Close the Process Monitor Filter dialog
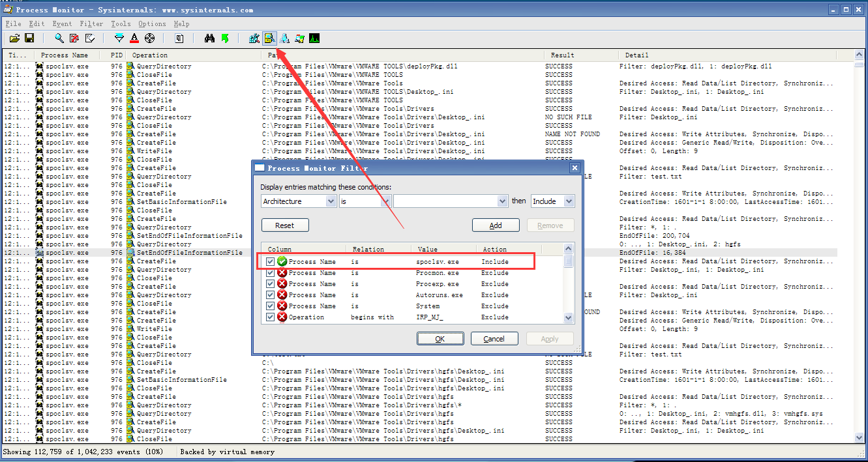Screen dimensions: 868x462 575,168
